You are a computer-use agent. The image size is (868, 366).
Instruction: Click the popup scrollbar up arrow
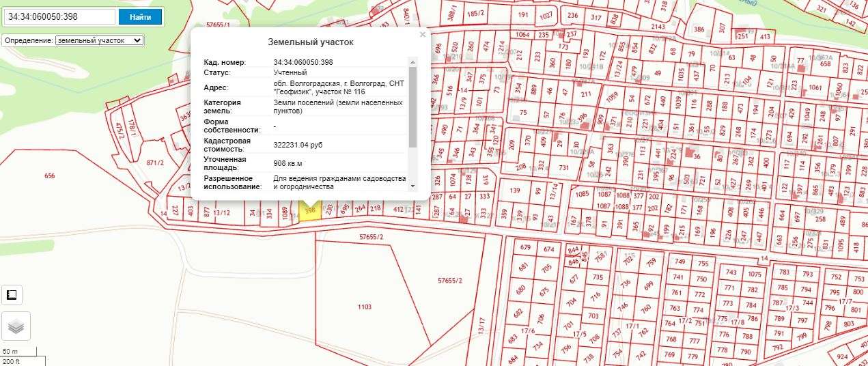(412, 61)
